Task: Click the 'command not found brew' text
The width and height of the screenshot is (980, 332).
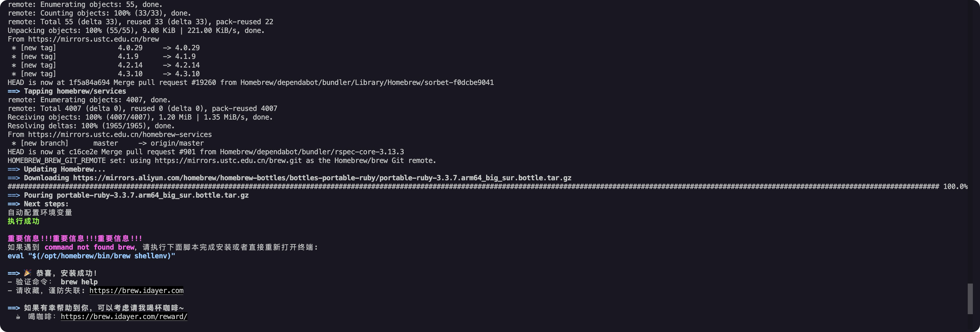Action: click(x=89, y=247)
